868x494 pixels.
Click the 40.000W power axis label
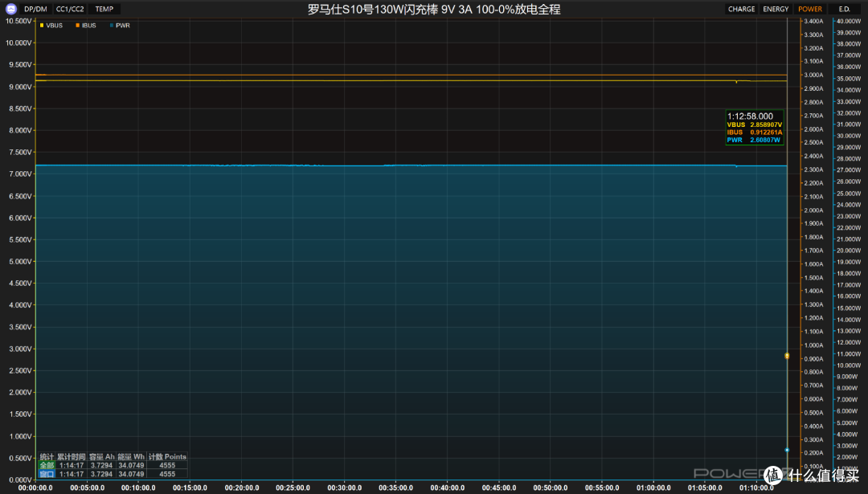[849, 21]
